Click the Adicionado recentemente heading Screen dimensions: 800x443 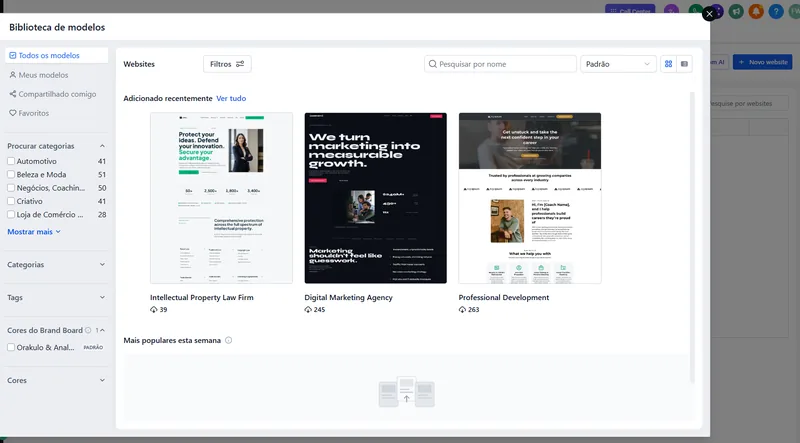click(168, 98)
